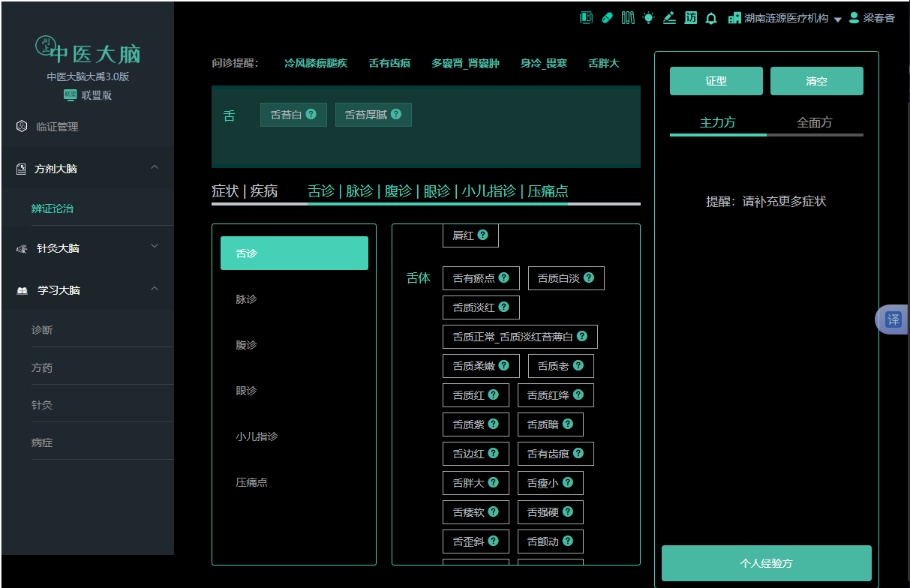Click the help icon beside 唇红

[x=482, y=235]
